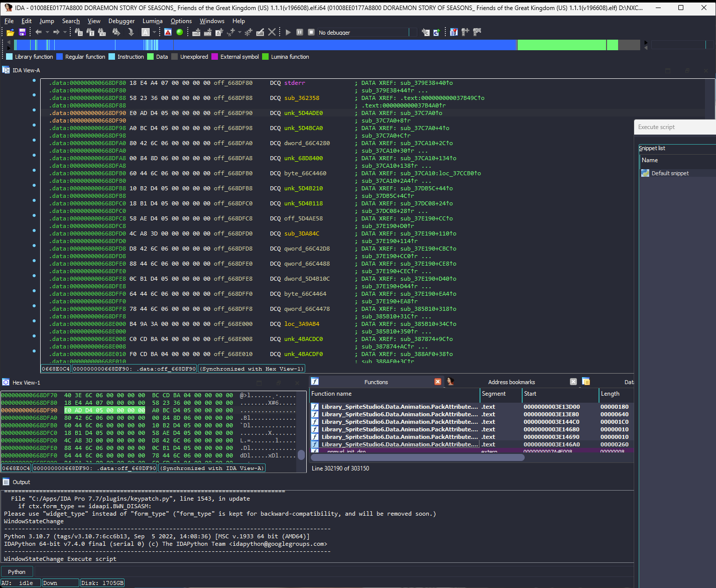Click the Open file toolbar icon
716x588 pixels.
coord(10,32)
